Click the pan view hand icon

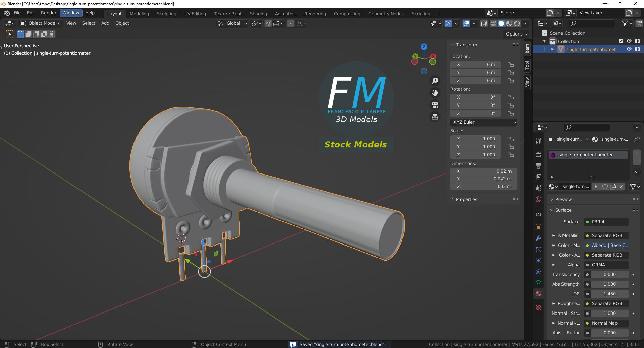[435, 93]
